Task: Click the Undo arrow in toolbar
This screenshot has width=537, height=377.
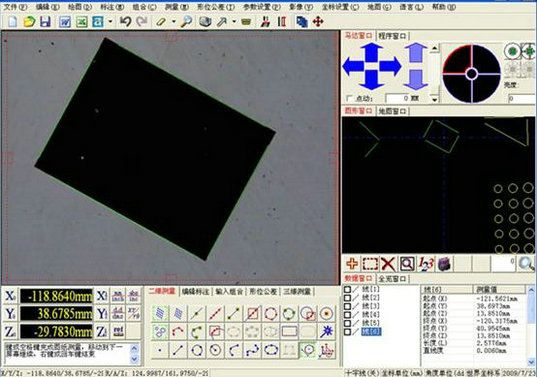Action: point(125,22)
